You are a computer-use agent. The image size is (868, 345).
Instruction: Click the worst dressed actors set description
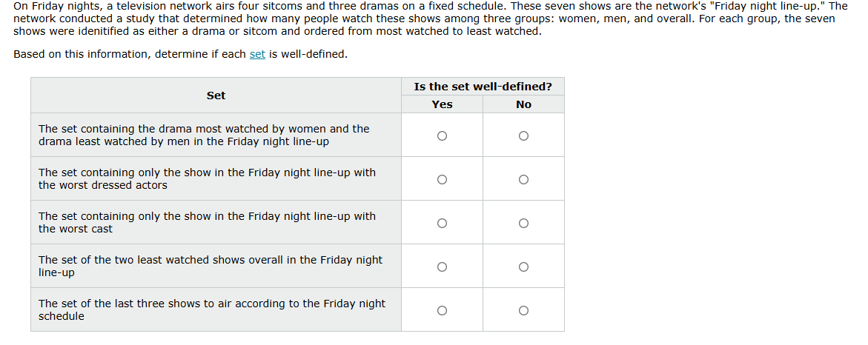[x=207, y=178]
